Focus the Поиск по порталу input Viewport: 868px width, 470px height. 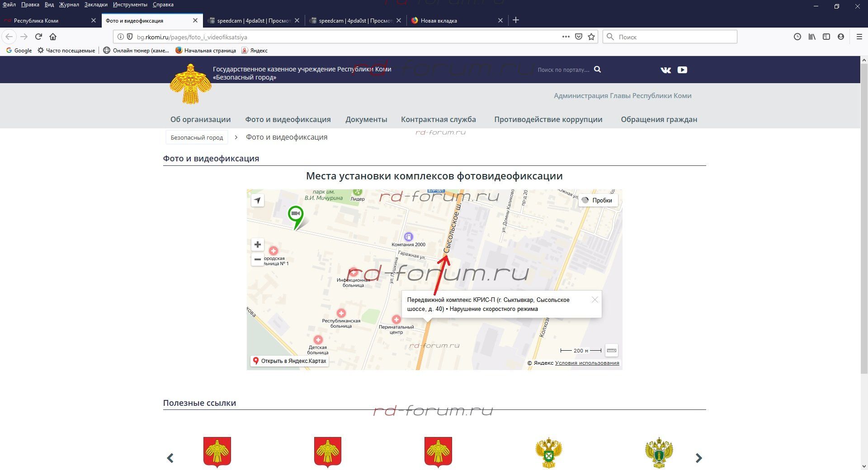[x=563, y=70]
